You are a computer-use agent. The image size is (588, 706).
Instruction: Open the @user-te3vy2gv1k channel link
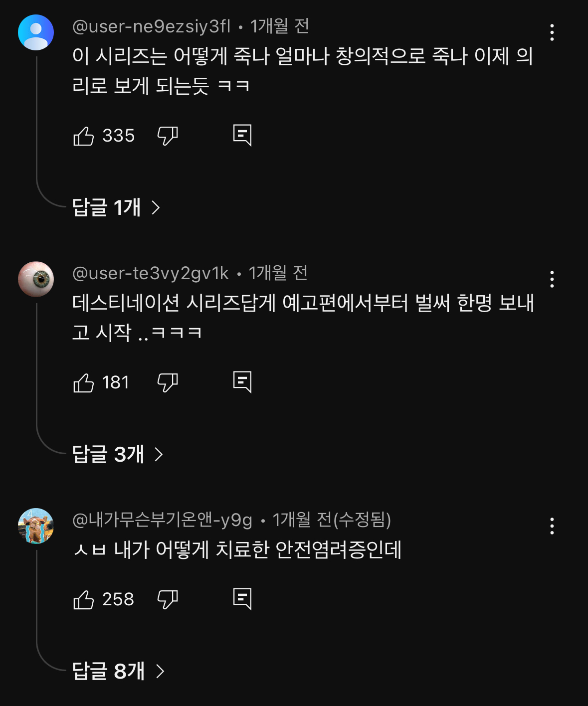pyautogui.click(x=150, y=273)
